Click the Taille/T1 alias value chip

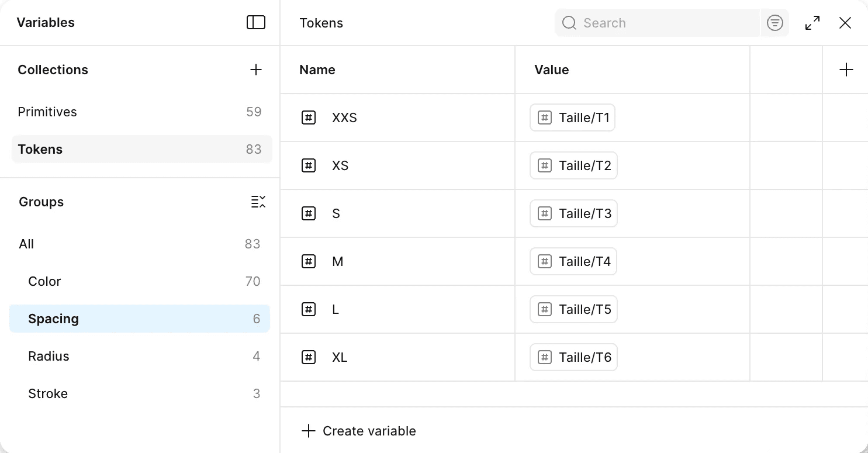(x=573, y=117)
